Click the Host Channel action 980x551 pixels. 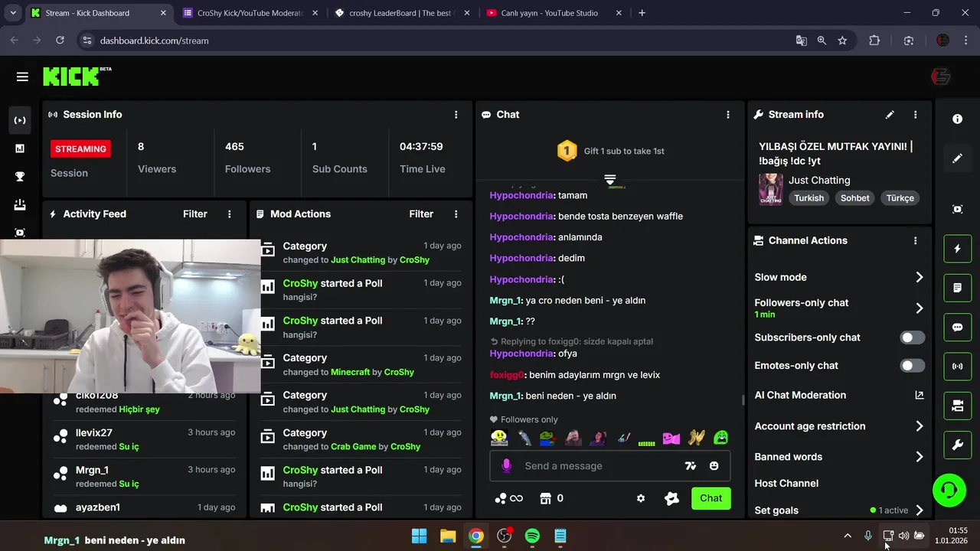[786, 484]
